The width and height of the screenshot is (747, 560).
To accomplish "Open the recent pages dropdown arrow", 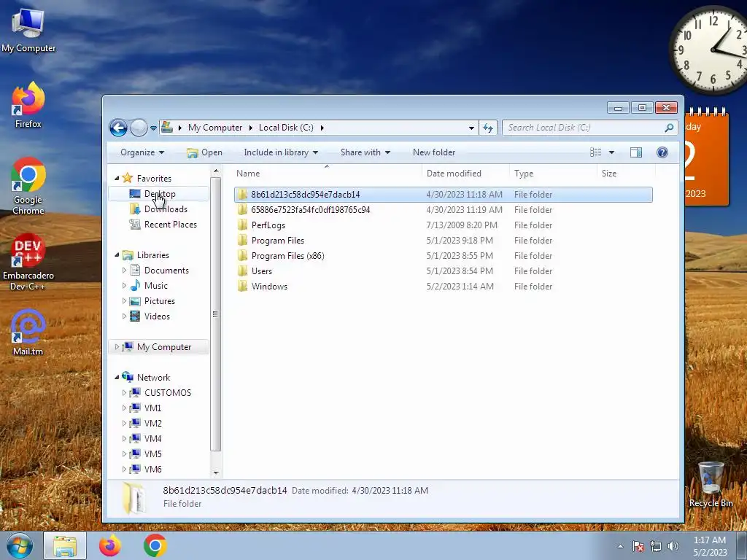I will coord(153,128).
